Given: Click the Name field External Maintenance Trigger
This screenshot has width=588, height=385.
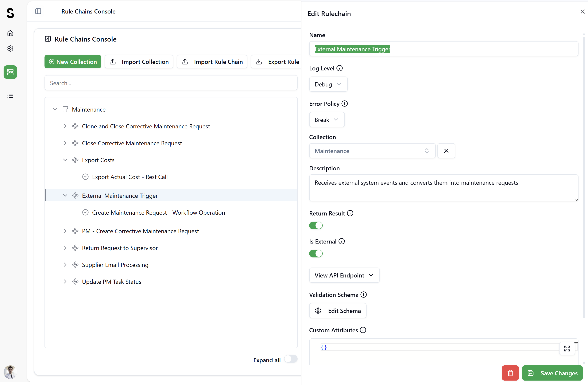Looking at the screenshot, I should point(444,49).
